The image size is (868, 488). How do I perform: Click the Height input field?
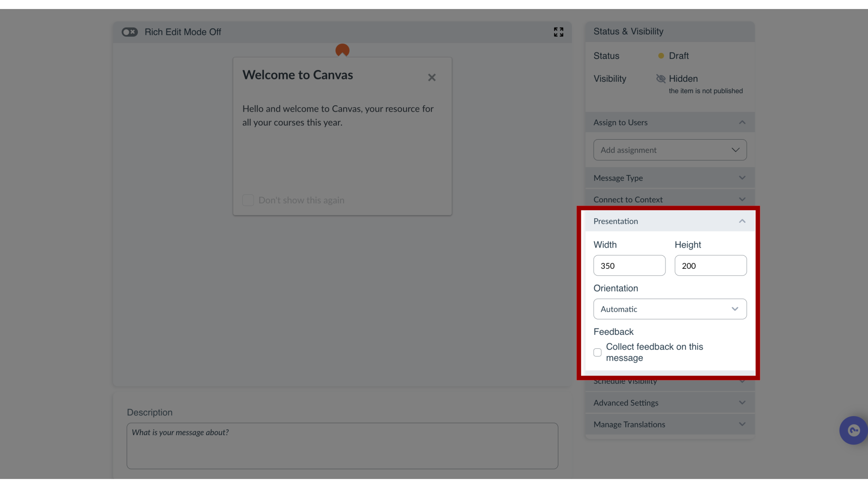tap(711, 266)
